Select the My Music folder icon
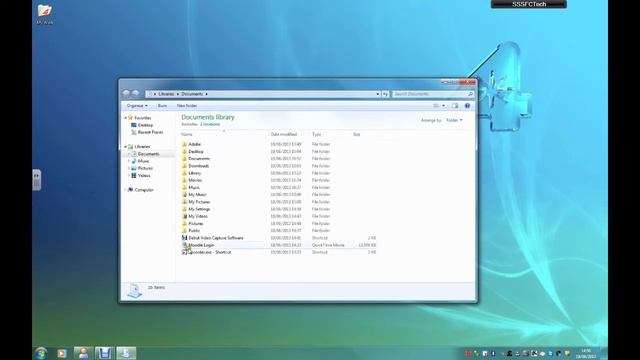The height and width of the screenshot is (360, 640). (x=184, y=195)
